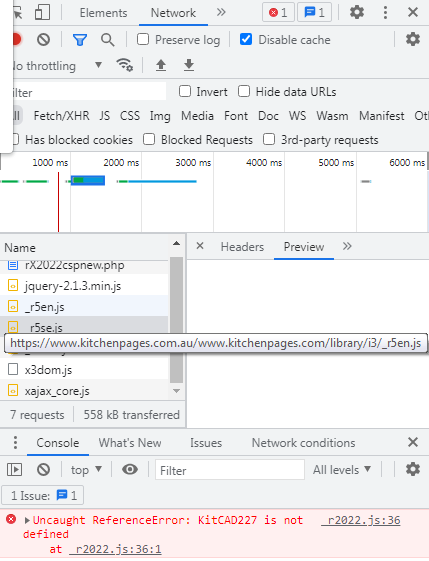The image size is (429, 561).
Task: Open DevTools settings gear icon
Action: tap(357, 13)
